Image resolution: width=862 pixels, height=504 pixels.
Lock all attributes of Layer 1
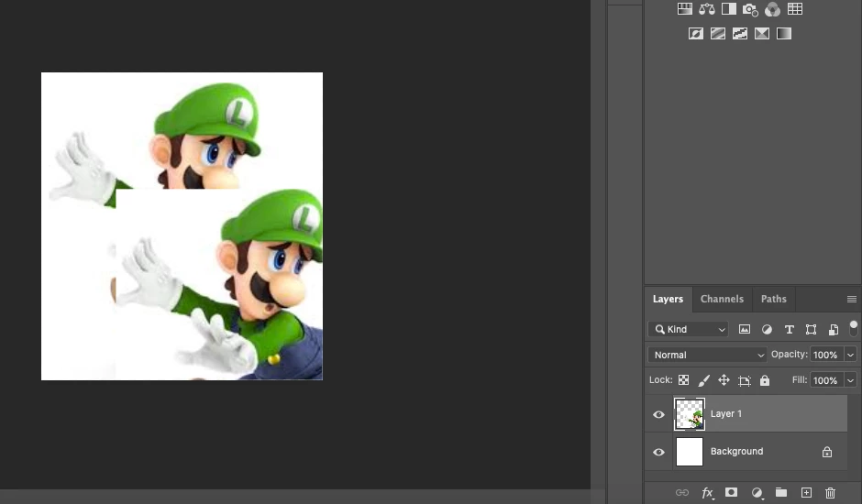point(765,379)
